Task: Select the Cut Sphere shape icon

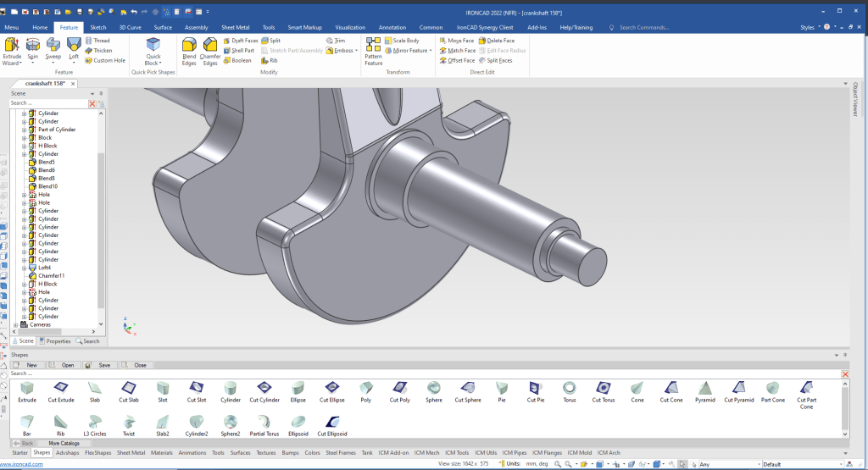Action: [468, 389]
